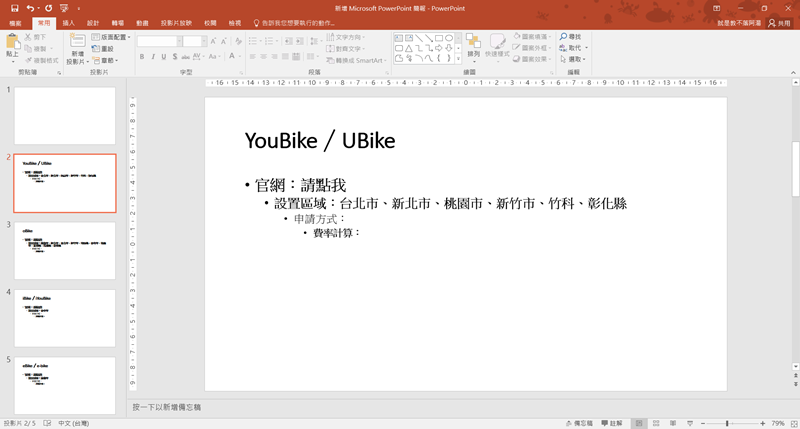This screenshot has height=429, width=800.
Task: Switch to the 插入 ribbon tab
Action: pos(68,22)
